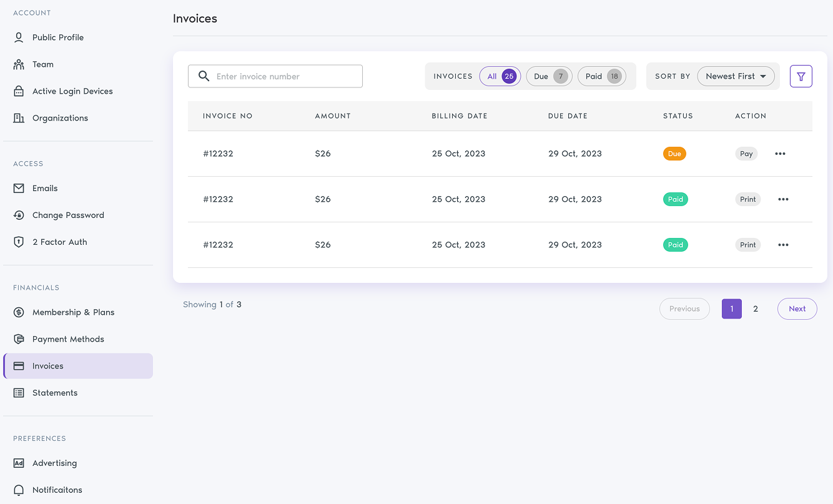Viewport: 833px width, 504px height.
Task: Select the Active Login Devices lock icon
Action: tap(18, 91)
